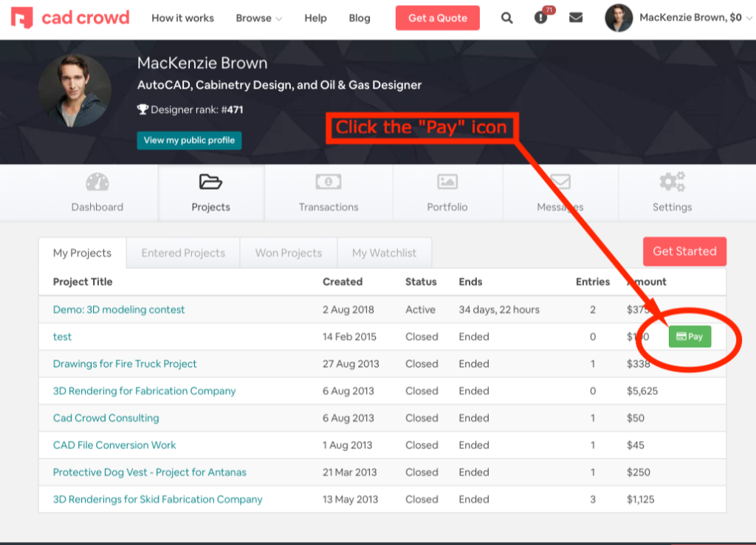Click View my public profile
The height and width of the screenshot is (545, 756).
coord(189,139)
